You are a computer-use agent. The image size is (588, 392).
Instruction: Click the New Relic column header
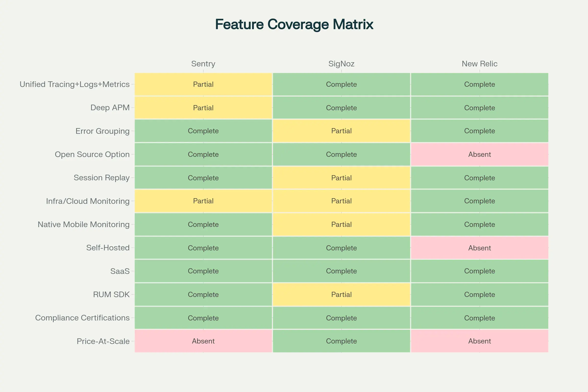coord(479,64)
